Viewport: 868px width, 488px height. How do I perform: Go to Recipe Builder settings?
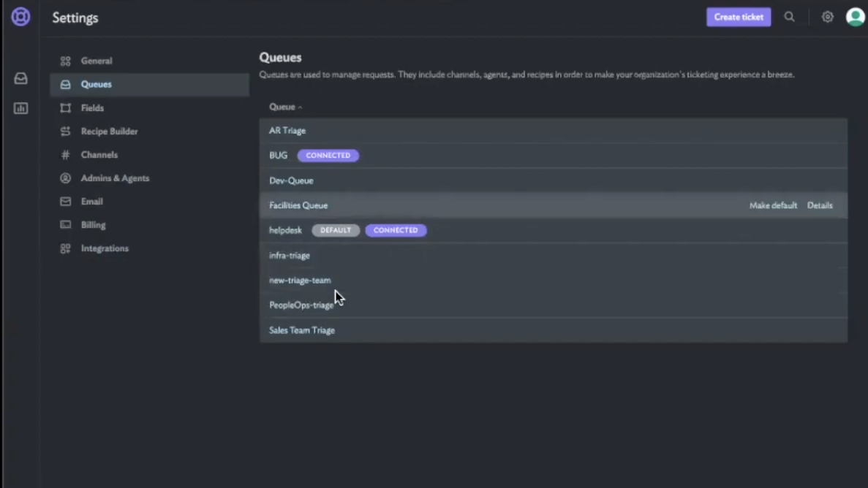[109, 131]
